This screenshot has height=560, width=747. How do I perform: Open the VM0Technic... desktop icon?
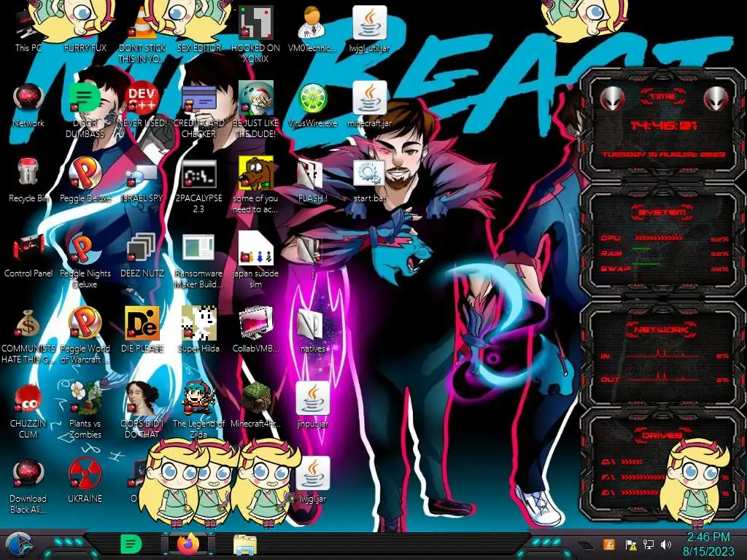point(312,29)
